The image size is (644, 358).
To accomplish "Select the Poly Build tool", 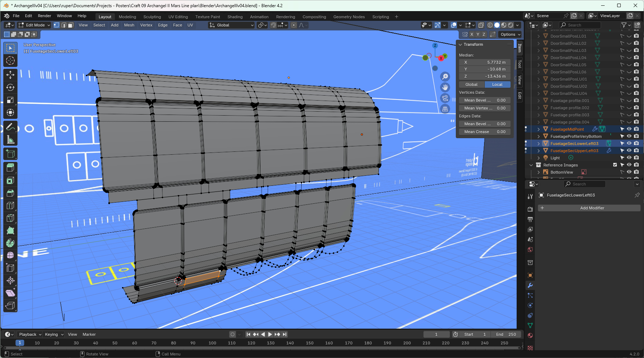I will tap(10, 231).
